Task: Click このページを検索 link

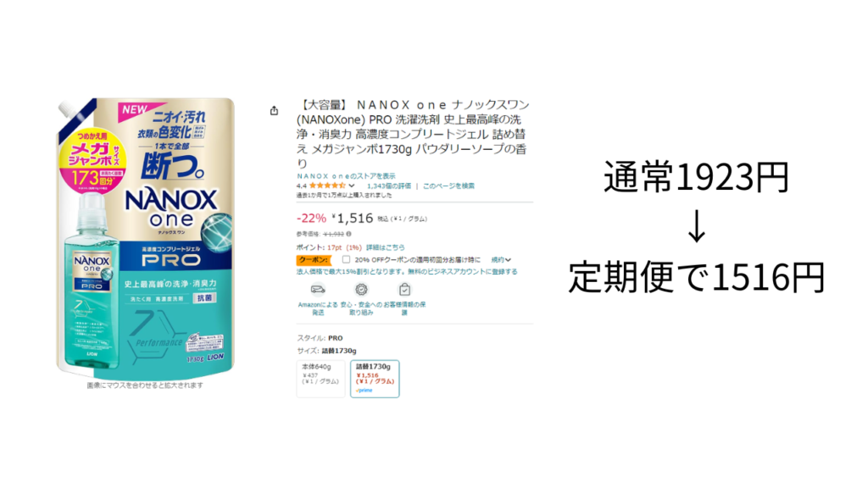Action: pyautogui.click(x=448, y=186)
